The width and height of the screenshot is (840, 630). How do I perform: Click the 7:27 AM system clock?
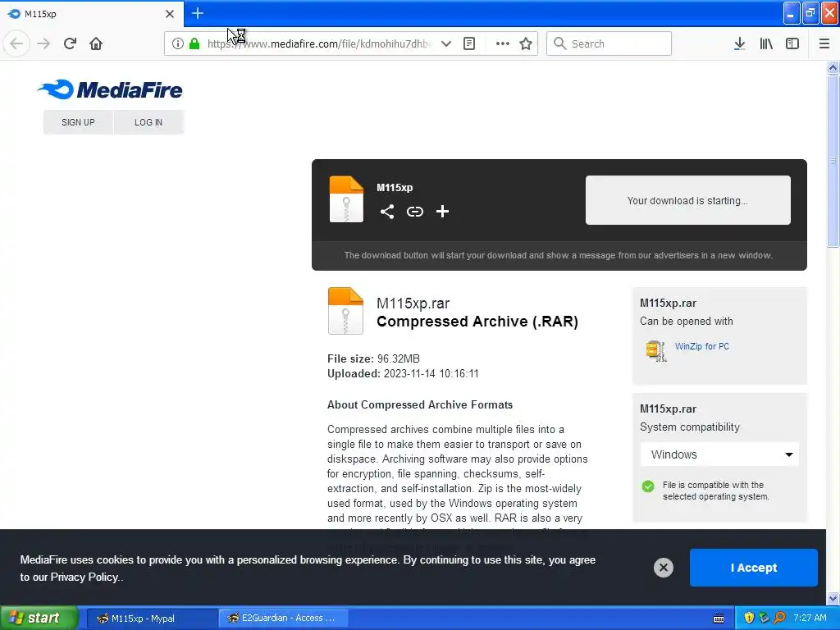tap(810, 619)
